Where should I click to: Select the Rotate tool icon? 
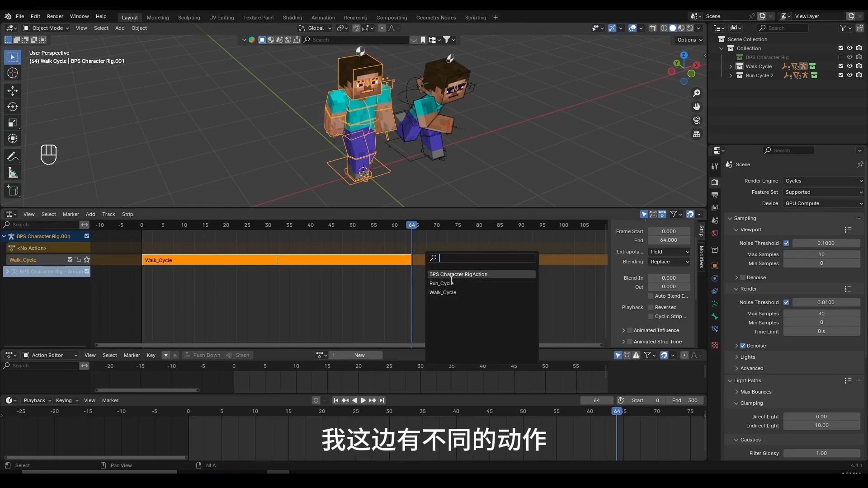coord(13,107)
